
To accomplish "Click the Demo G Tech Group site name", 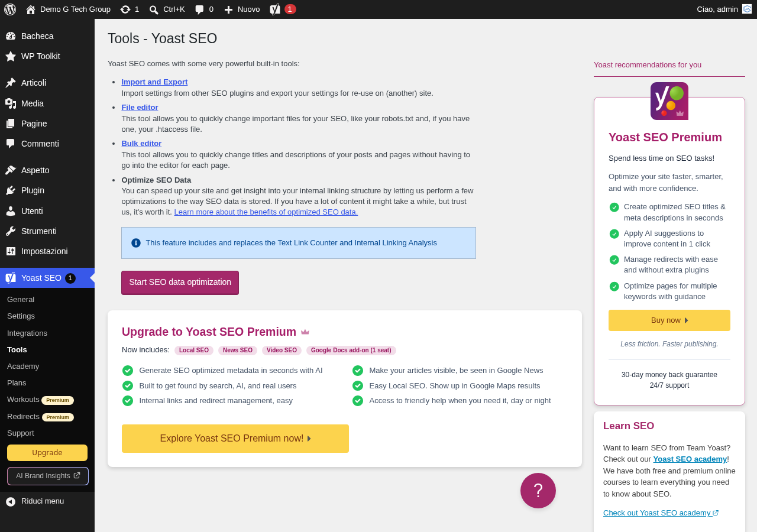I will [x=75, y=9].
